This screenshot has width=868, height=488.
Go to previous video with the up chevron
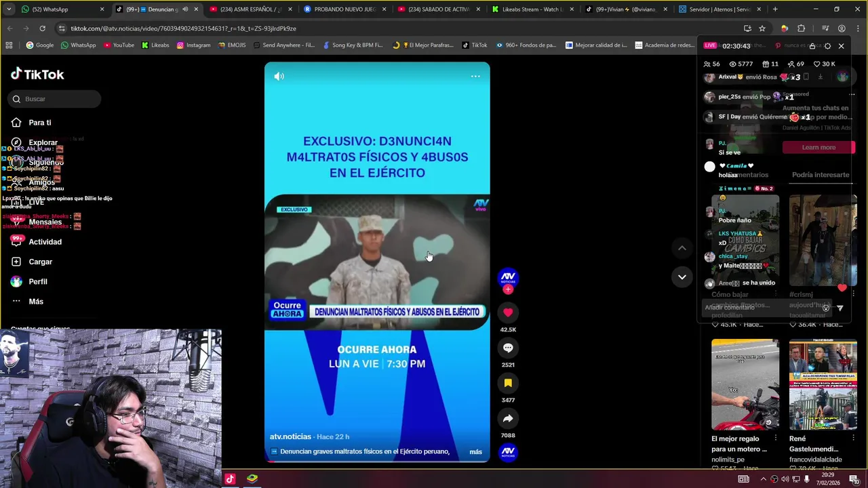pyautogui.click(x=682, y=248)
